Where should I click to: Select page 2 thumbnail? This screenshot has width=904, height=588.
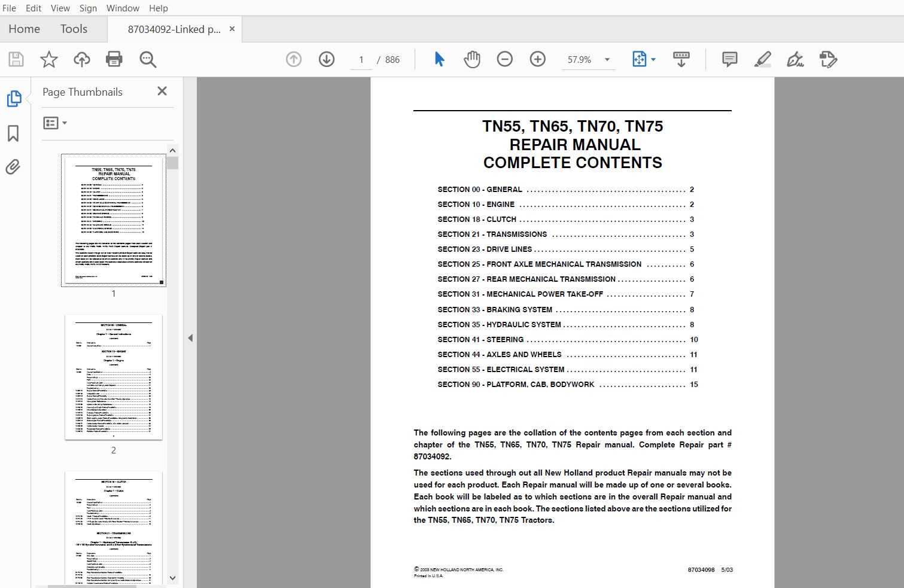pos(114,377)
